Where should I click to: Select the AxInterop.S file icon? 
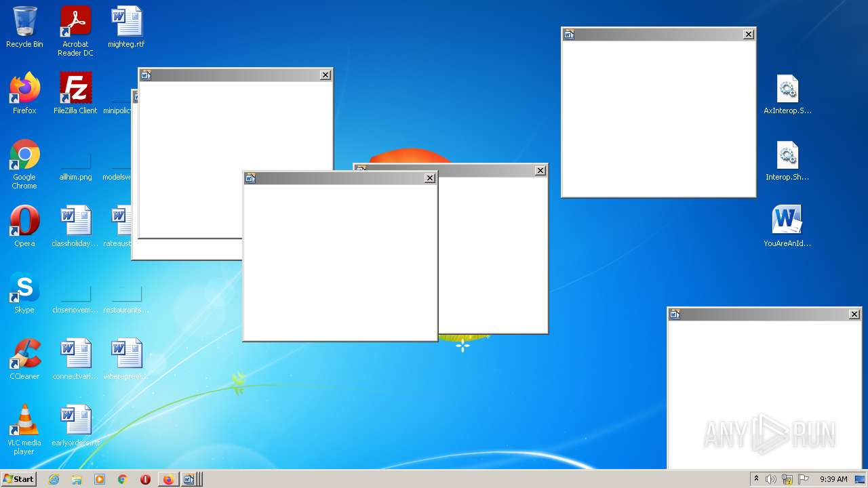[787, 94]
